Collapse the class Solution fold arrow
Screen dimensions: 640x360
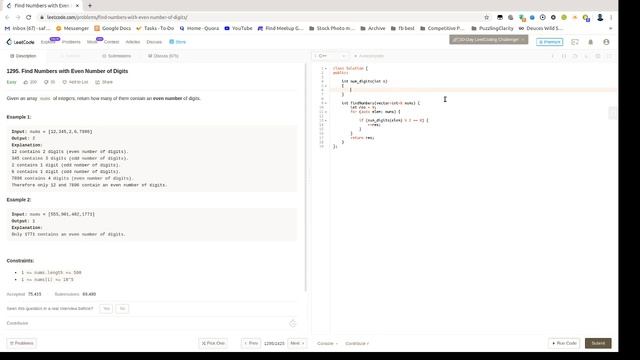[x=326, y=69]
